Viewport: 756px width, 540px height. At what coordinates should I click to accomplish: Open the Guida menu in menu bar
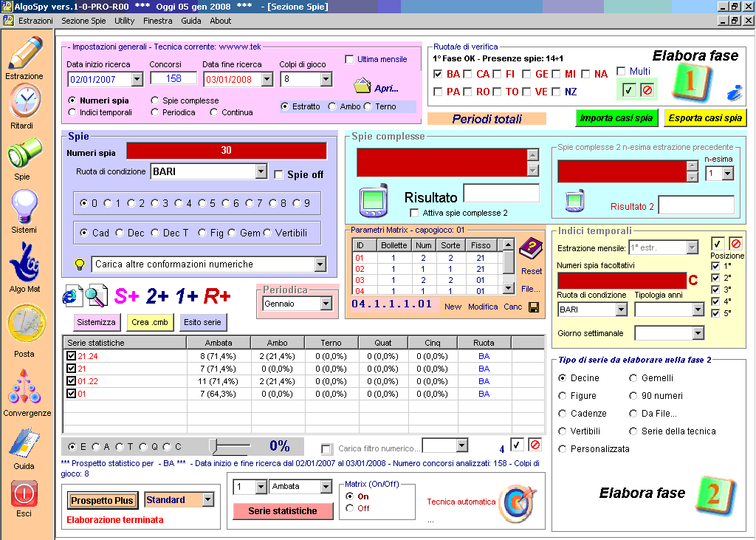[191, 21]
